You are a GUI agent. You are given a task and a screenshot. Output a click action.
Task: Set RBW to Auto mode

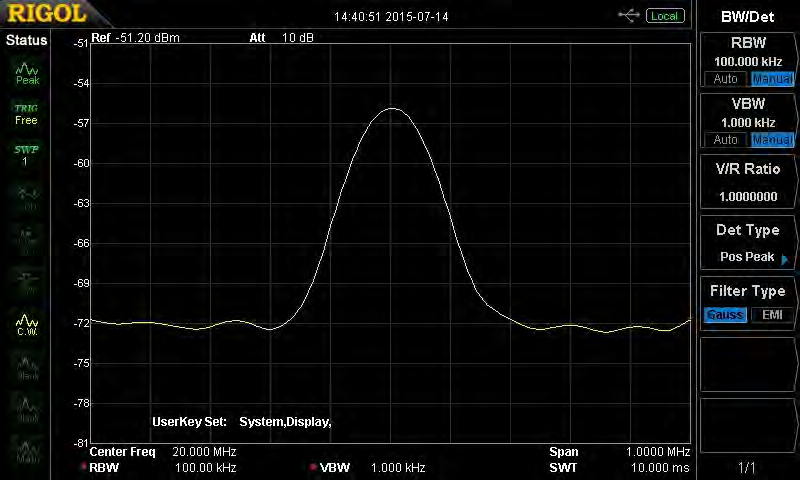tap(725, 79)
